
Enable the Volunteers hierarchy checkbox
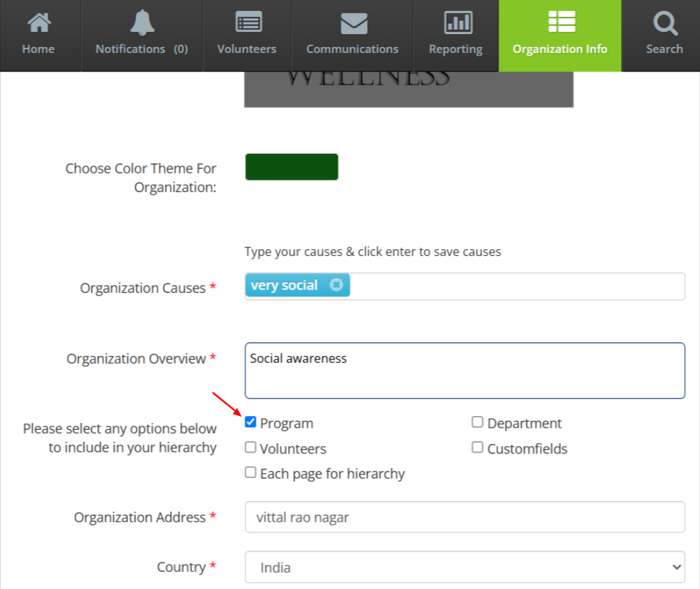pos(251,447)
